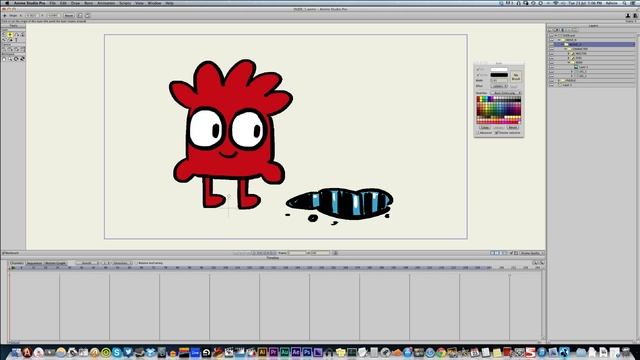Open Twitter from the Dock
Viewport: 640px width, 360px height.
coord(128,352)
